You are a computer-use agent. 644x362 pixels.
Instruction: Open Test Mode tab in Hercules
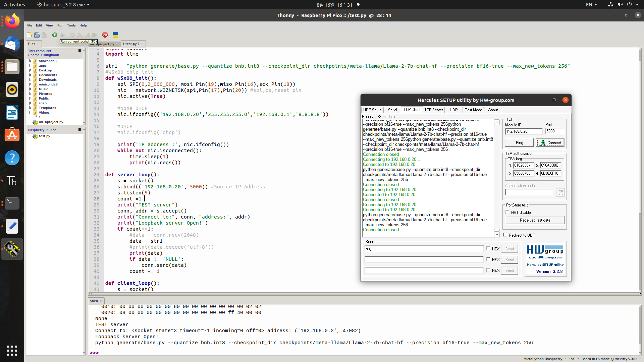473,110
